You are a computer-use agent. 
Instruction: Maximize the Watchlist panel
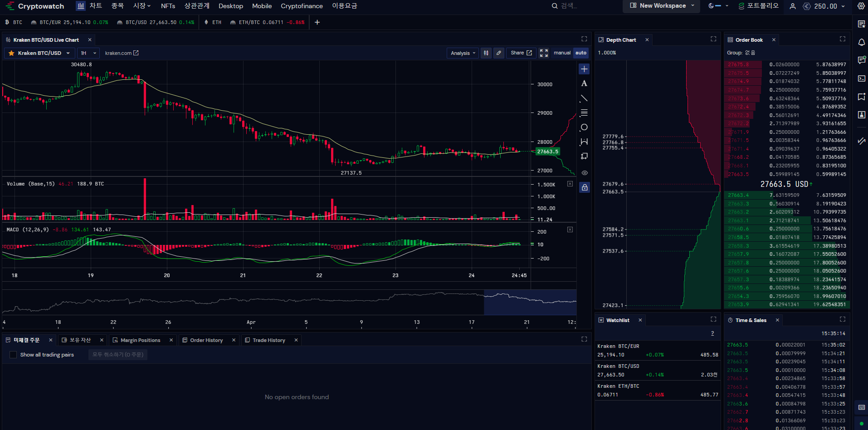click(713, 319)
